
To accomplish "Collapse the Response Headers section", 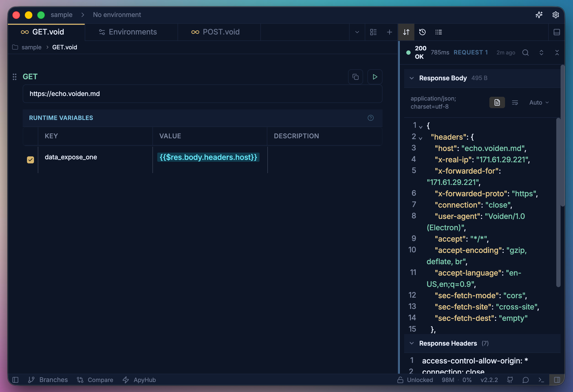I will point(412,343).
